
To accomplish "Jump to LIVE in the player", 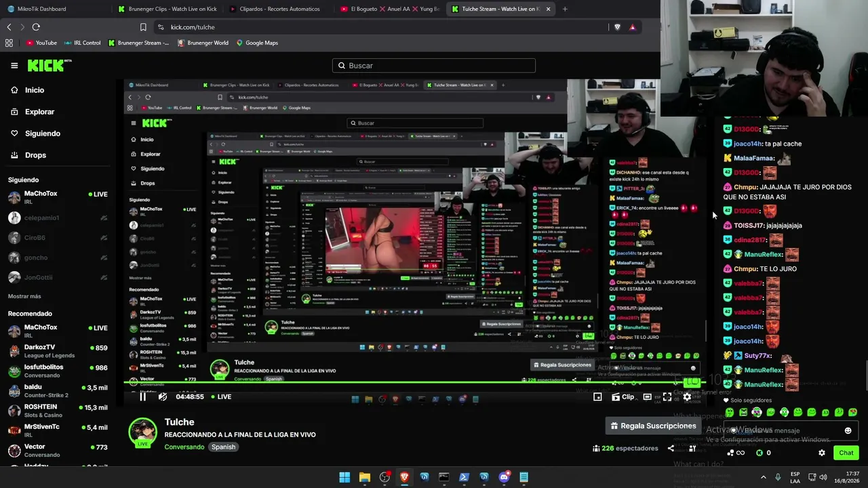I will point(221,396).
